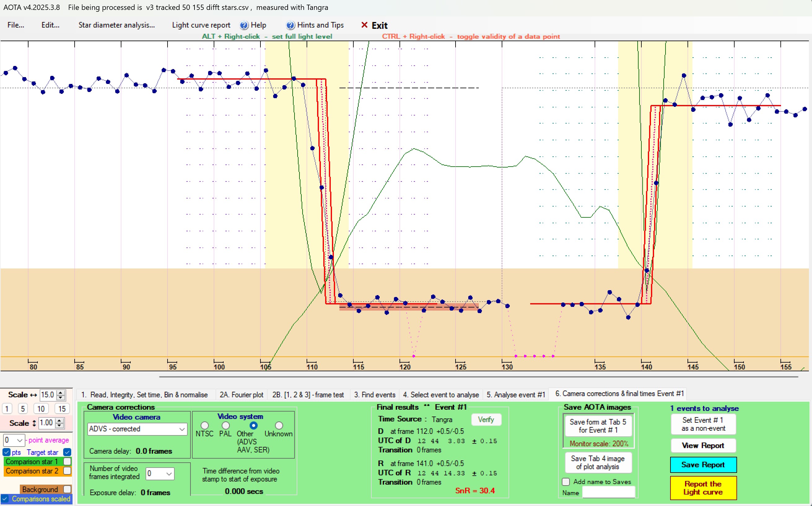The height and width of the screenshot is (506, 812).
Task: Toggle the Background checkbox
Action: tap(67, 489)
